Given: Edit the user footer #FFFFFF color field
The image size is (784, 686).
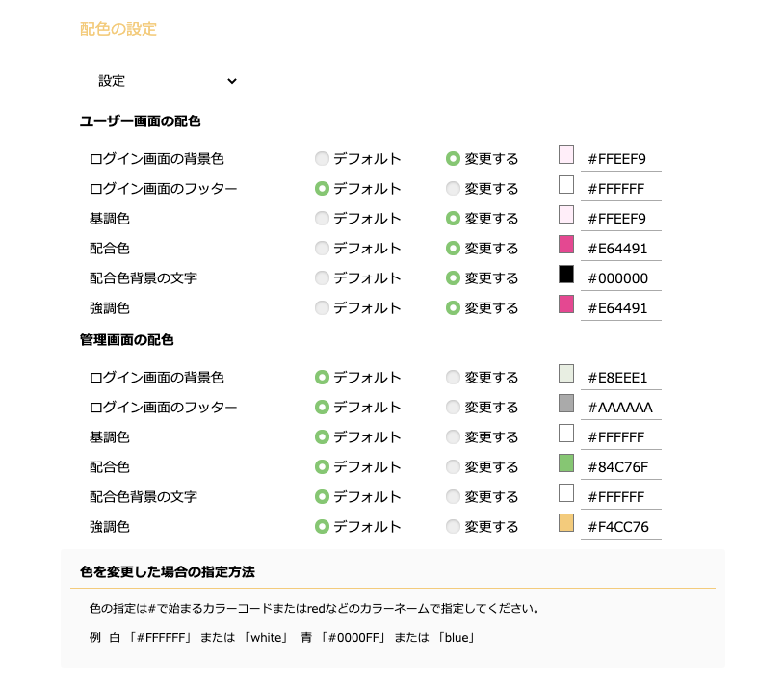Looking at the screenshot, I should coord(621,189).
